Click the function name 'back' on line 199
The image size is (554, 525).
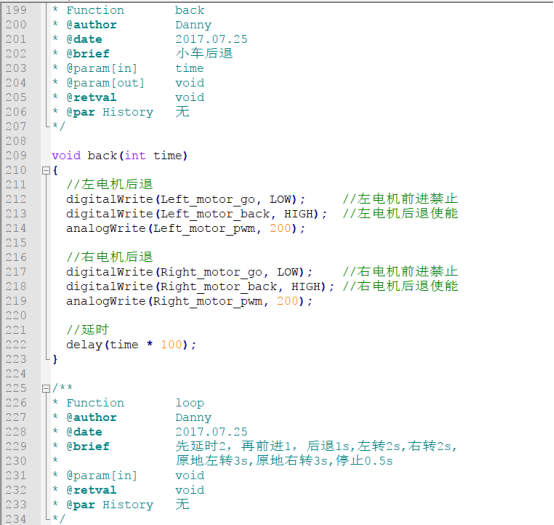(190, 10)
